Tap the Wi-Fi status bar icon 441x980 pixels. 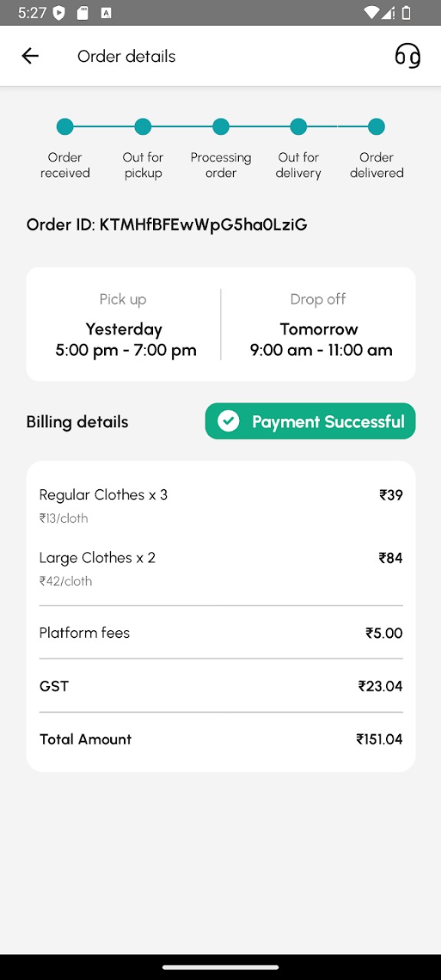tap(372, 13)
